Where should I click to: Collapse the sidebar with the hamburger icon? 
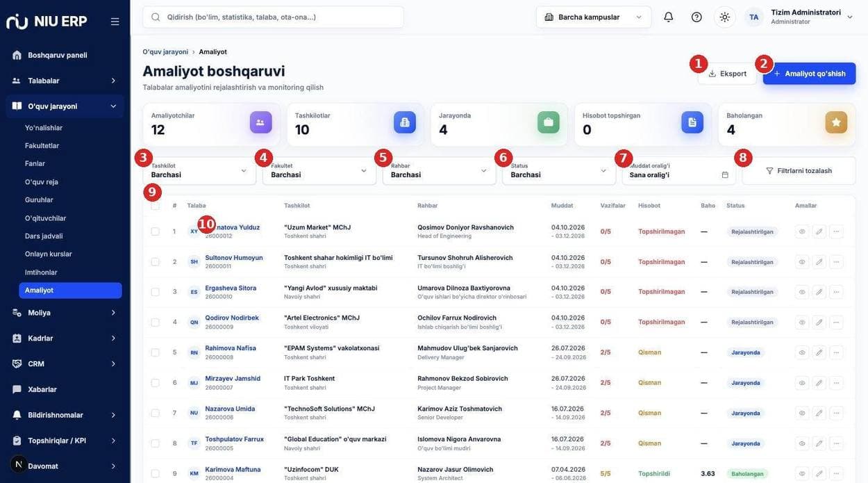pos(115,22)
